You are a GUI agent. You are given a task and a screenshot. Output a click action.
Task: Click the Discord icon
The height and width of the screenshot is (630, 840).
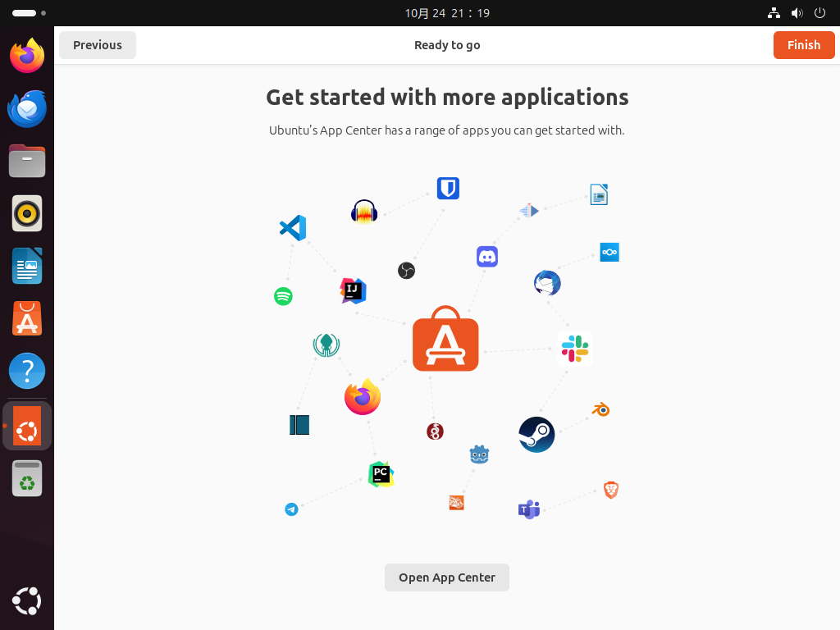point(487,257)
